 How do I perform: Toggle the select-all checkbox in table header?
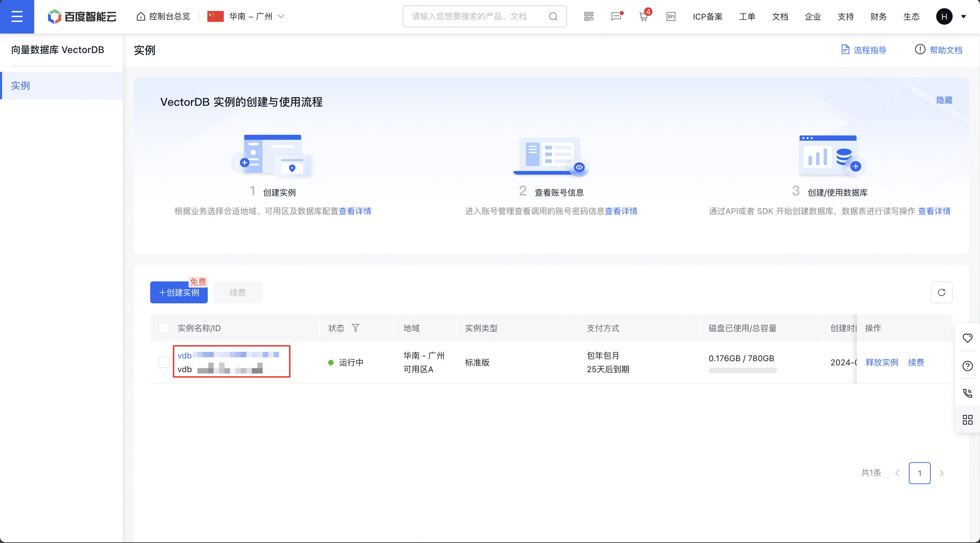click(164, 328)
